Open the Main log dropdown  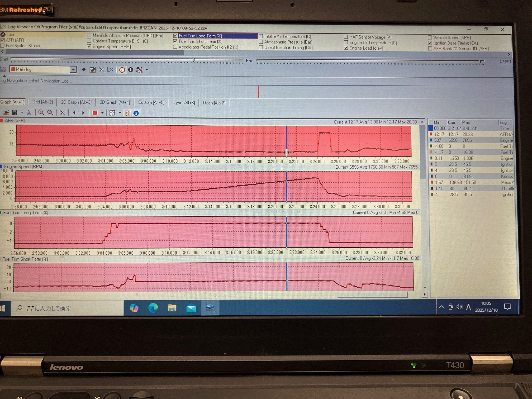[x=73, y=69]
